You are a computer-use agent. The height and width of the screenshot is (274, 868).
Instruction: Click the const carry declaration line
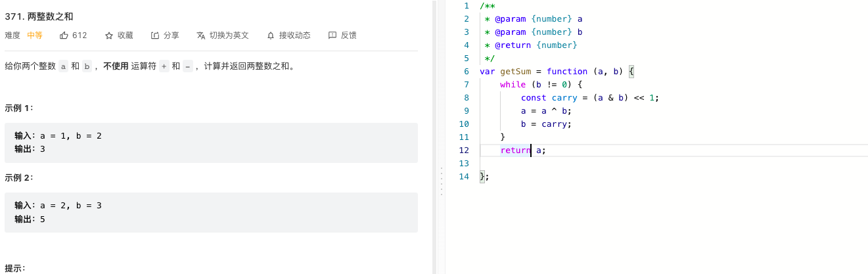[x=590, y=98]
